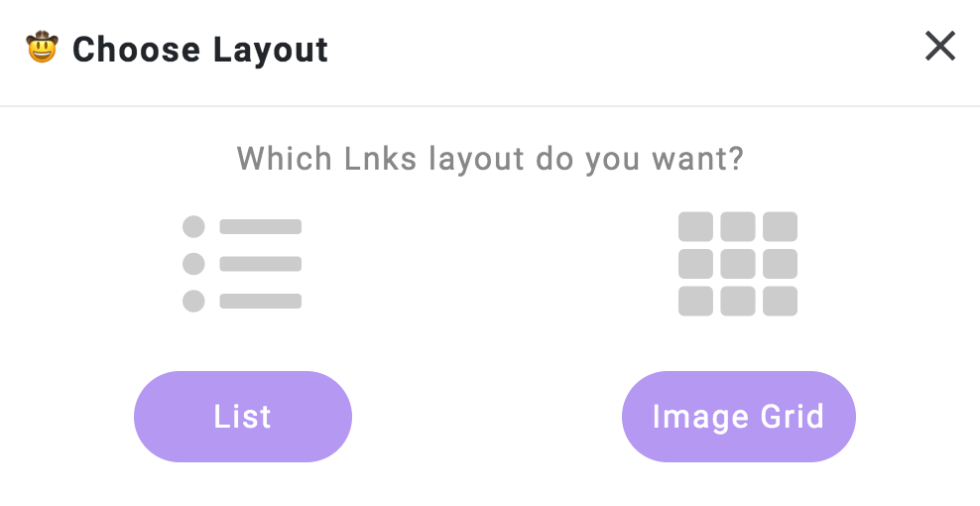Select the list layout preview icon

tap(242, 264)
